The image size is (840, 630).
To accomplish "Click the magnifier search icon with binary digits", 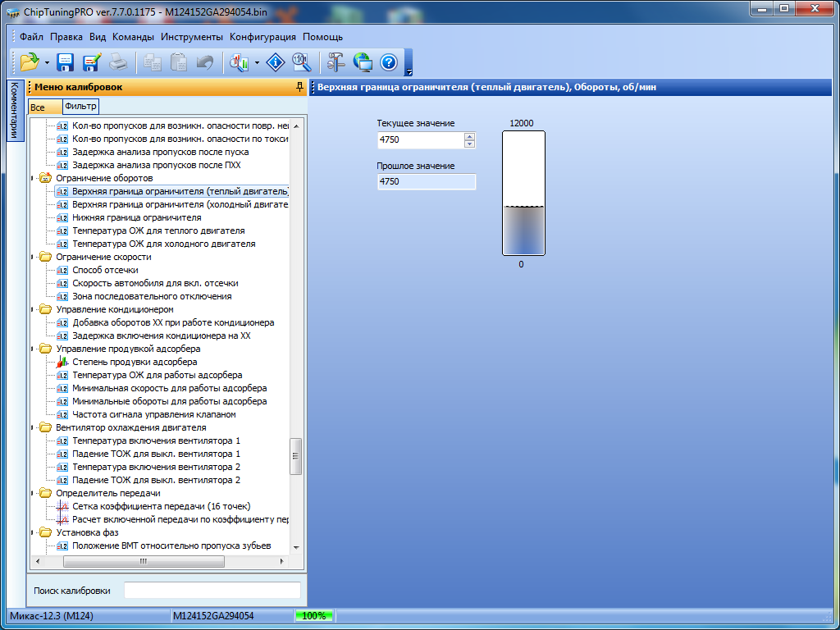I will pyautogui.click(x=301, y=62).
